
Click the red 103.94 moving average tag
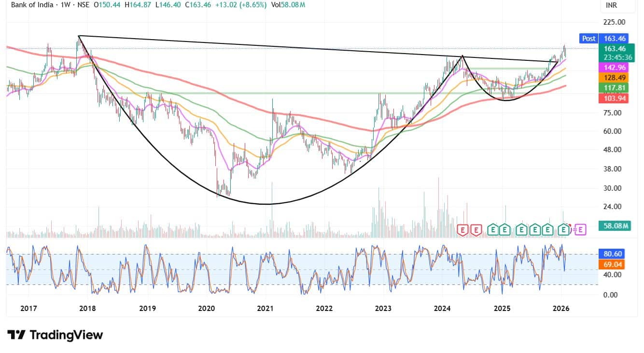615,98
